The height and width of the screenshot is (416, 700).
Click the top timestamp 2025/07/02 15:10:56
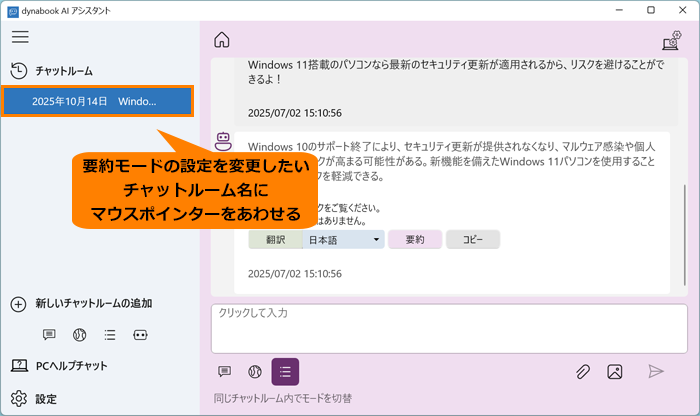pos(295,113)
